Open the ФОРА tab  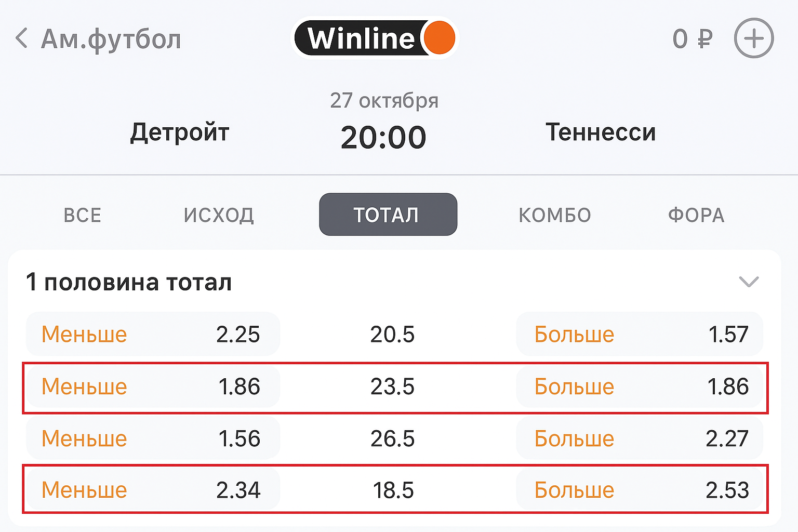(696, 215)
